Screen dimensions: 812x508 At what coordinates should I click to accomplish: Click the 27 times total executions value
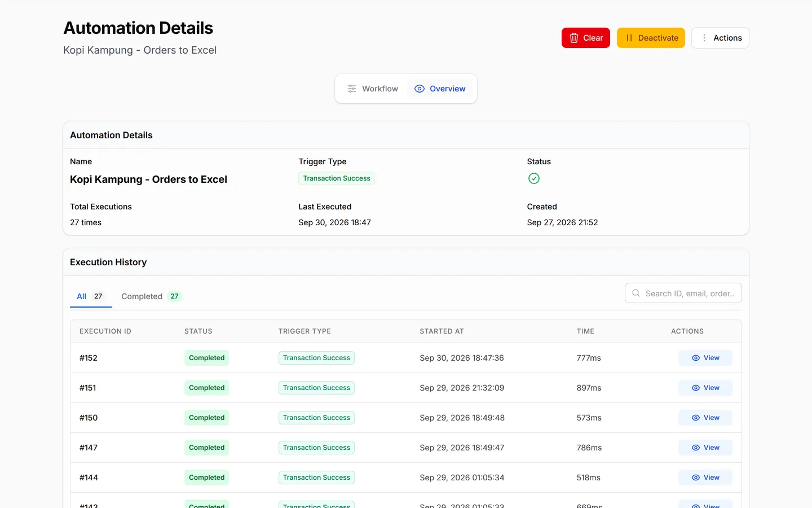(x=86, y=222)
